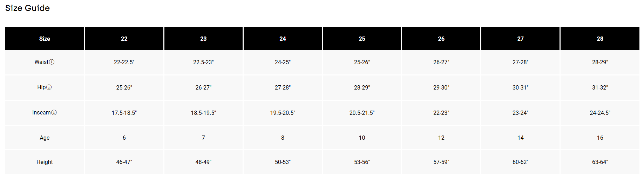The height and width of the screenshot is (178, 644).
Task: Select the size 23 column header
Action: pyautogui.click(x=203, y=39)
